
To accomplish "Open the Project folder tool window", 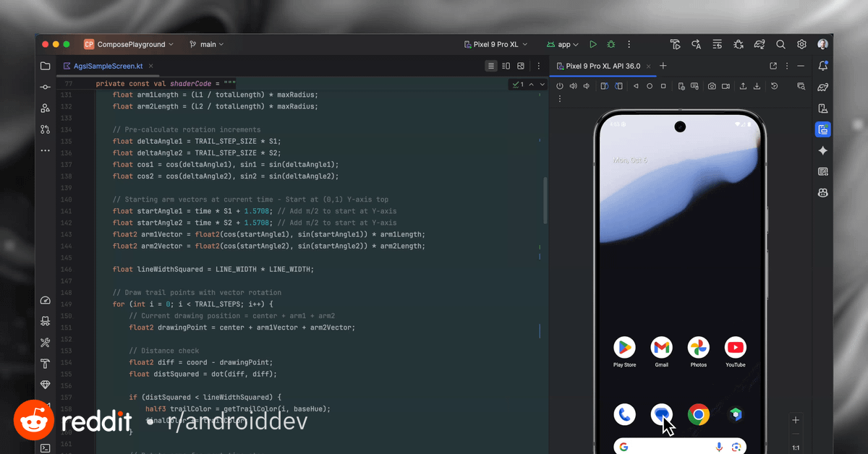I will pyautogui.click(x=46, y=66).
